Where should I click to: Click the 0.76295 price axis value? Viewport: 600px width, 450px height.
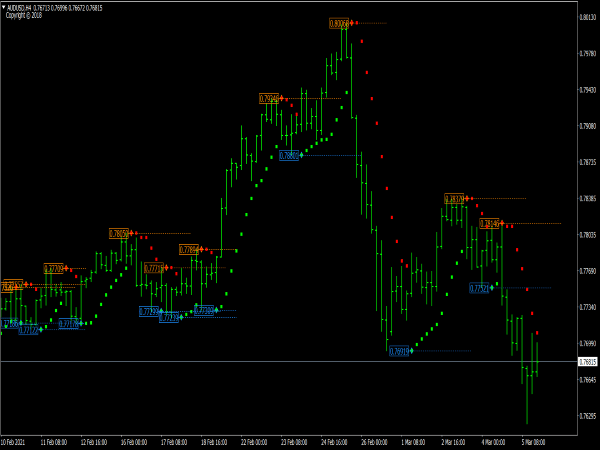point(588,416)
